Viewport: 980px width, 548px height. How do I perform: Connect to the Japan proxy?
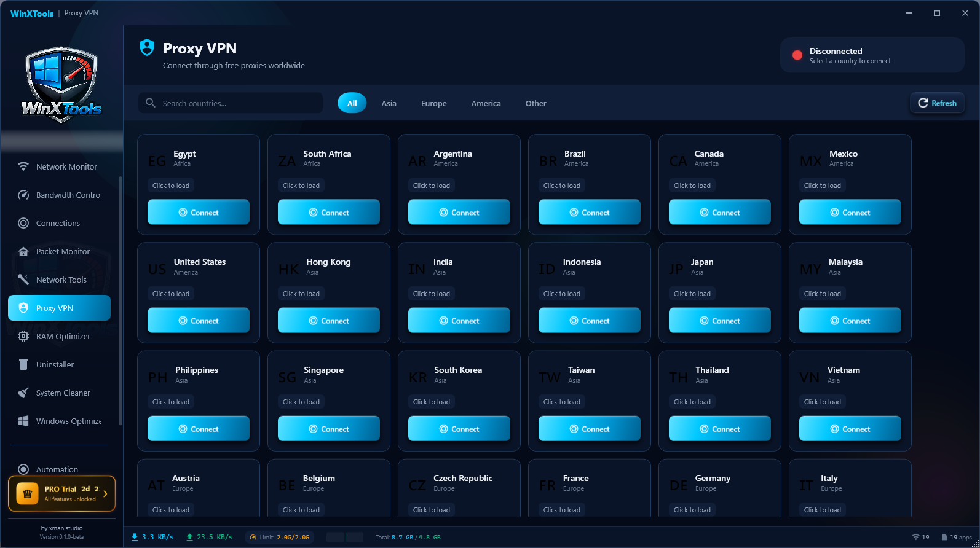coord(720,321)
